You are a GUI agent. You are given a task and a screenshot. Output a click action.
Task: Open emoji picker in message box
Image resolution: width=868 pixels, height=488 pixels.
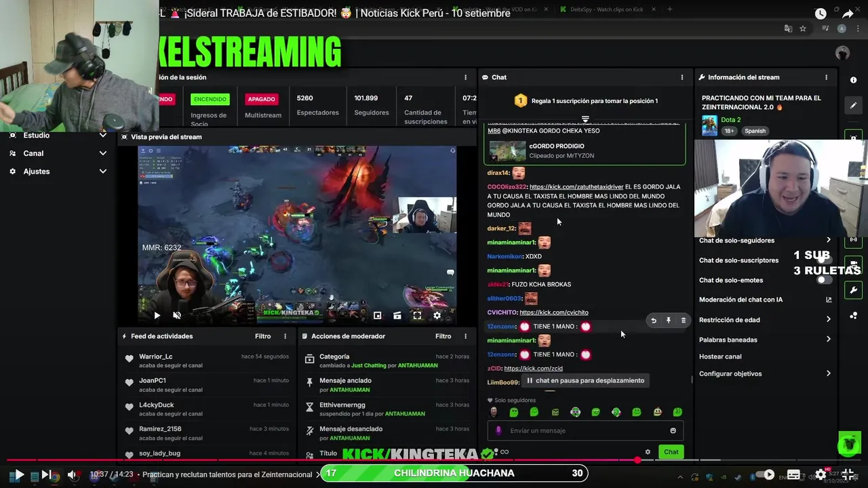[x=673, y=430]
